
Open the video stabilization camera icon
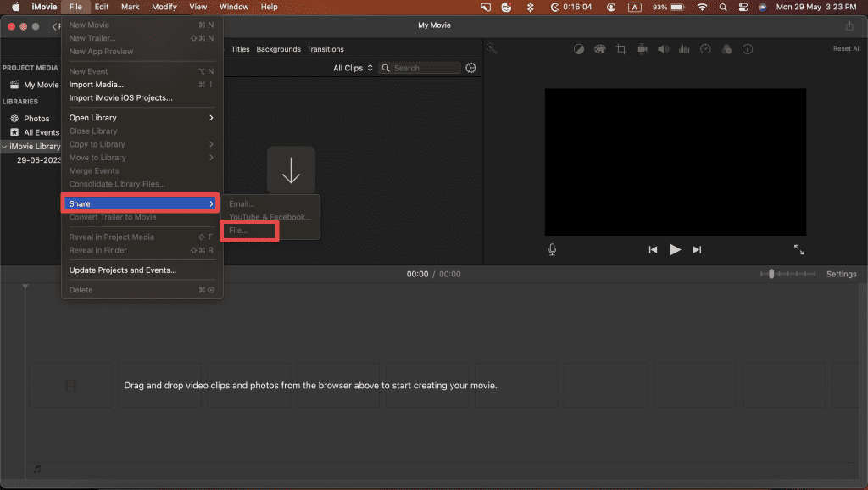tap(643, 49)
